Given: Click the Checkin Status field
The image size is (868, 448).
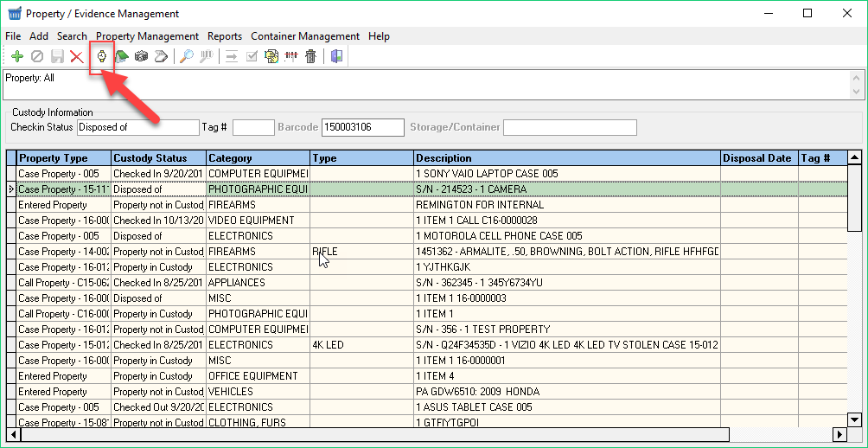Looking at the screenshot, I should point(137,128).
